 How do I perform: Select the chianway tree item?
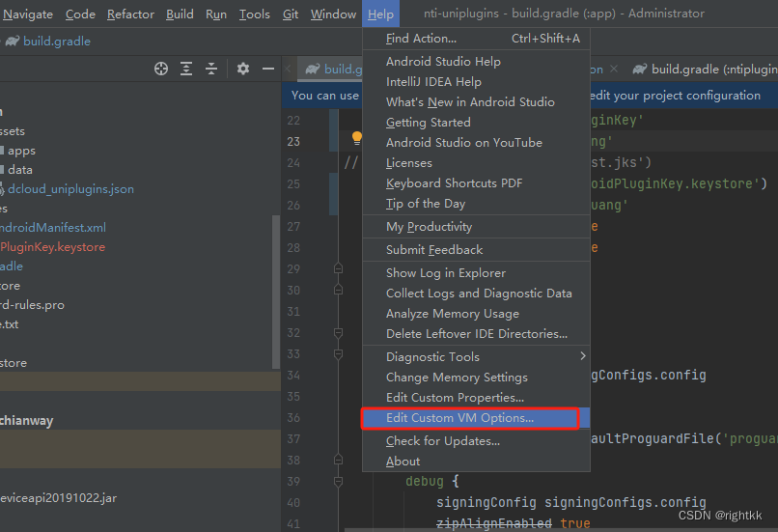[x=26, y=421]
